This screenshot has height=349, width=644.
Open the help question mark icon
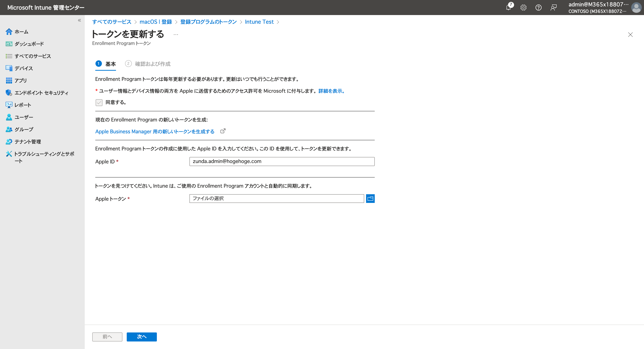(538, 8)
